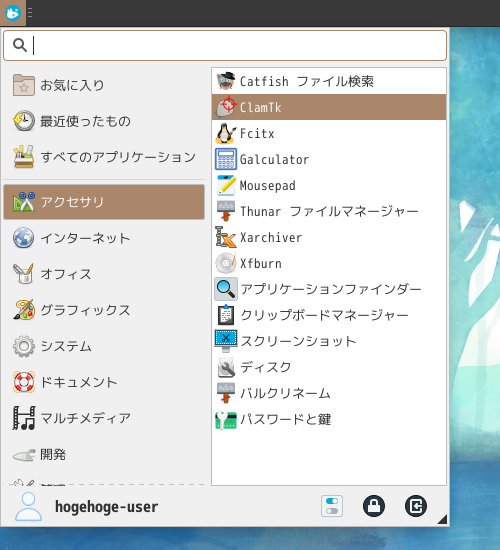Click the menu resize grip corner
Screen dimensions: 500x550
[443, 519]
